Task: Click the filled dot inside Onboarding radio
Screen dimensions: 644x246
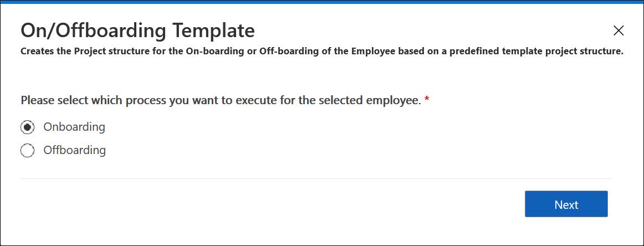Action: pyautogui.click(x=28, y=127)
